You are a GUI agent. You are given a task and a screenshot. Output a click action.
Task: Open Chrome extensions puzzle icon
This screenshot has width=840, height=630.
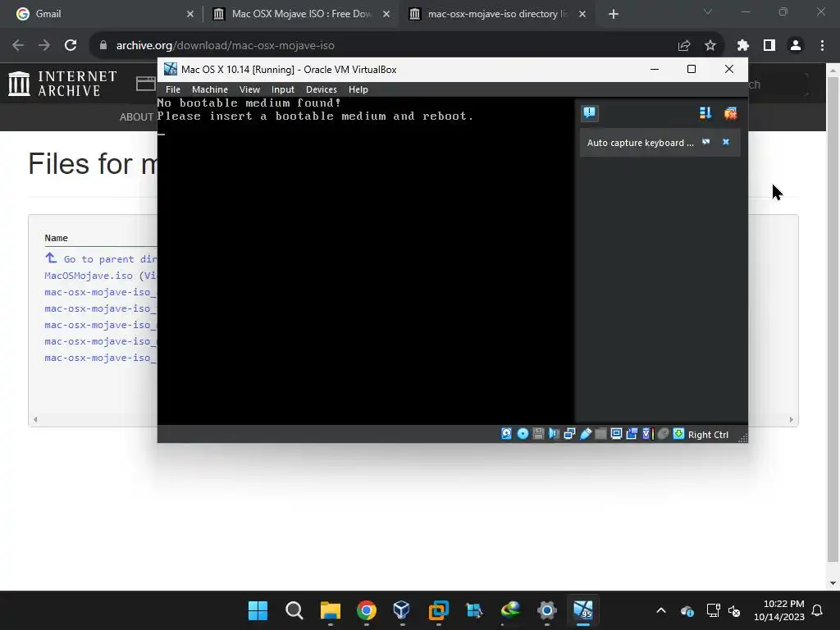point(743,46)
